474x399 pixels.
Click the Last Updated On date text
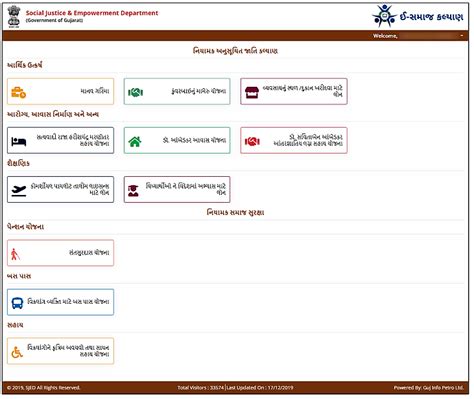(x=260, y=388)
